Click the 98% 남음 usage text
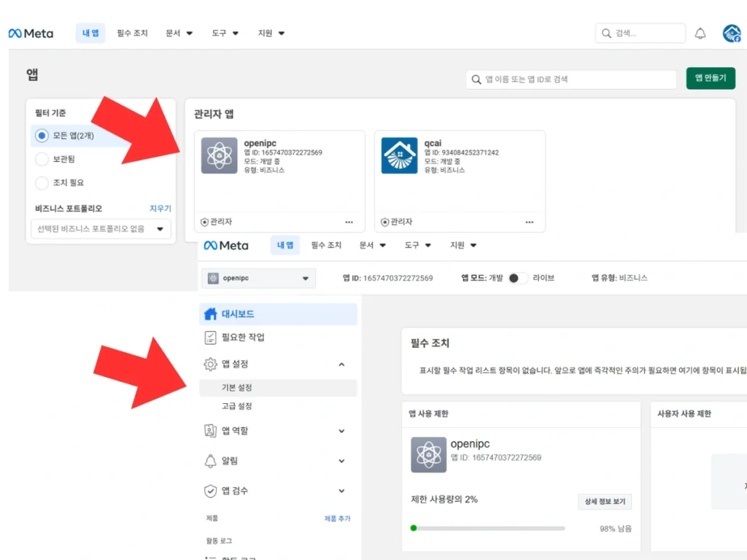This screenshot has height=560, width=747. point(616,529)
